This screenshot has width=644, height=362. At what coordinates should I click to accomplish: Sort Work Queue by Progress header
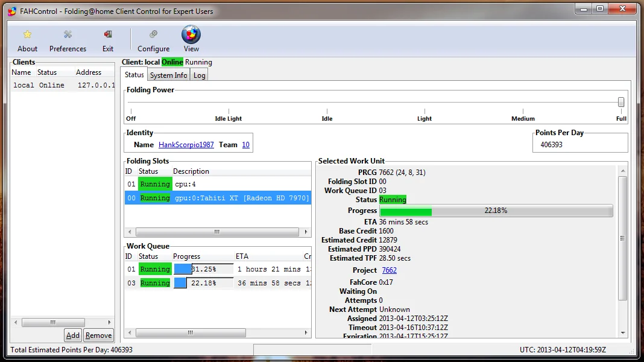tap(203, 256)
